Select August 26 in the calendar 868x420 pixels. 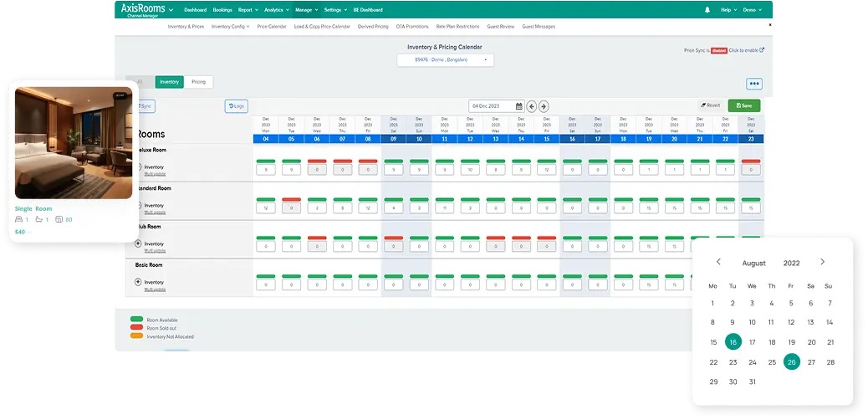pos(792,361)
